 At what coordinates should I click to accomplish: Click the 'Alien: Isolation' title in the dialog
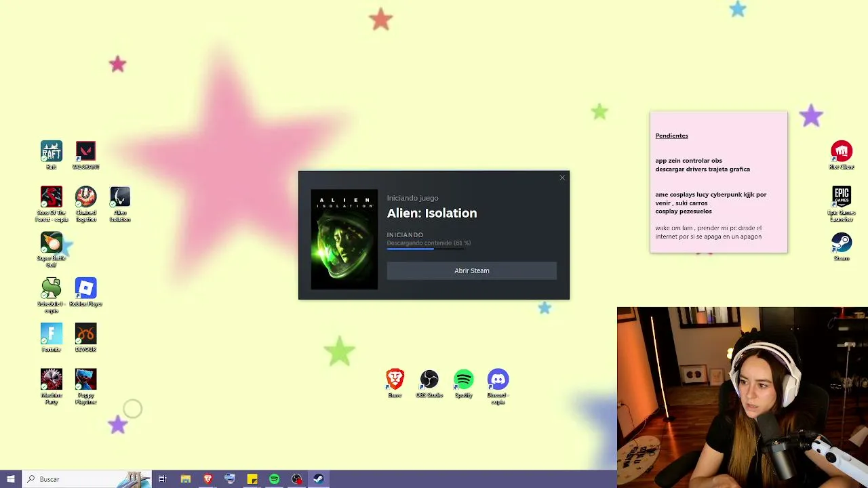[432, 213]
